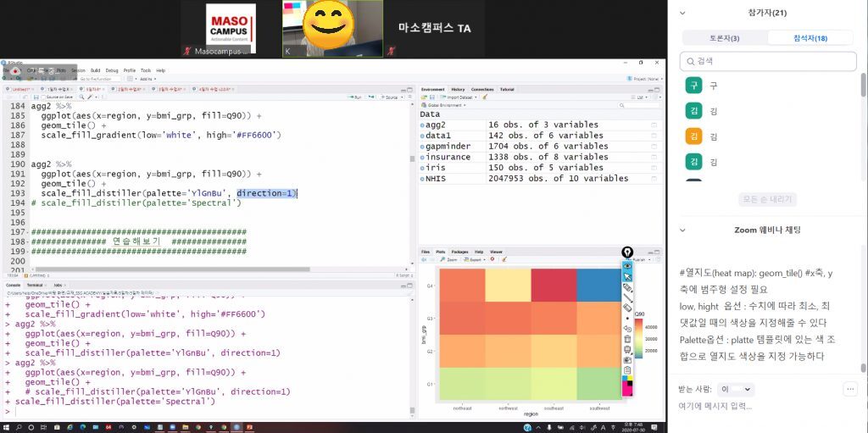The width and height of the screenshot is (868, 433).
Task: Open grid view for agg2 data
Action: click(654, 125)
